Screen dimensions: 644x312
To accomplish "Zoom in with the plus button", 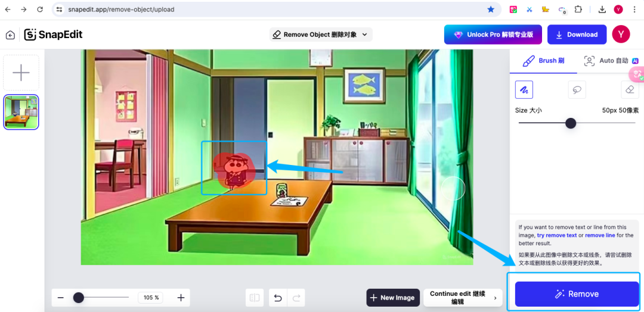I will [x=181, y=298].
